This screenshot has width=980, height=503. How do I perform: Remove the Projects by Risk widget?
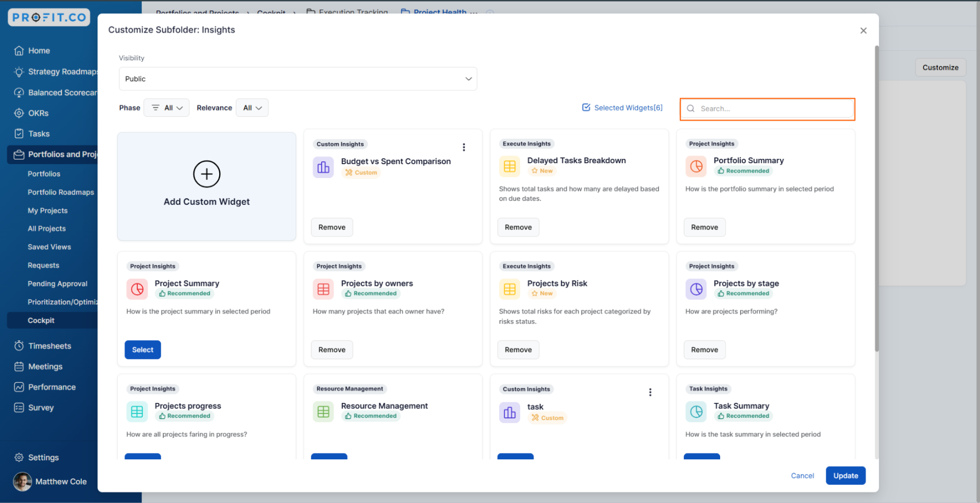click(x=518, y=350)
